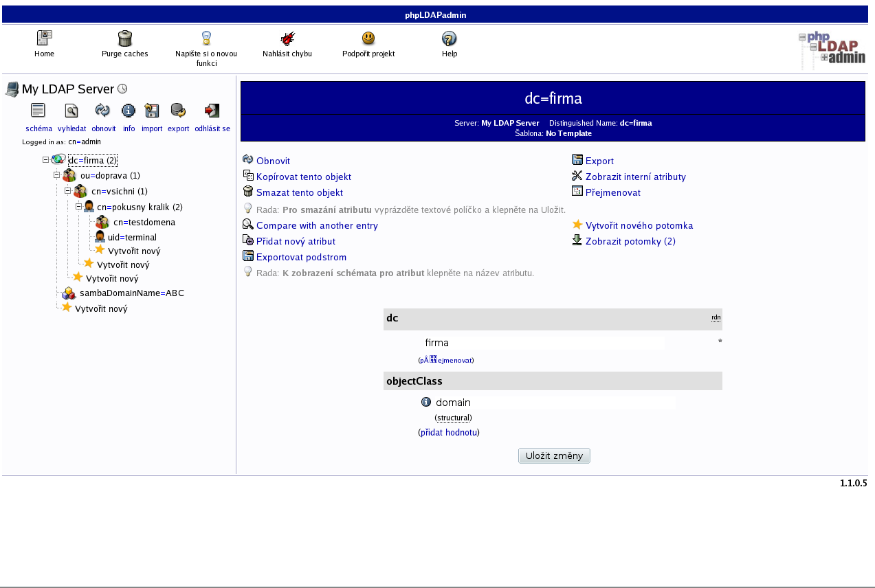This screenshot has height=588, width=875.
Task: Click Smazat tento objekt link
Action: tap(300, 192)
